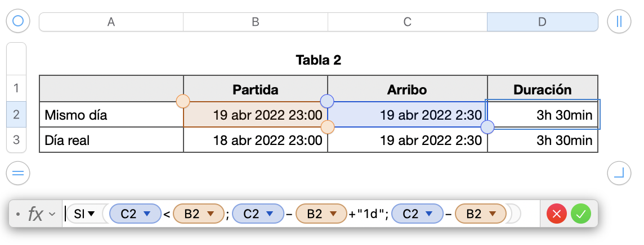Click the green accept formula checkmark

point(581,214)
